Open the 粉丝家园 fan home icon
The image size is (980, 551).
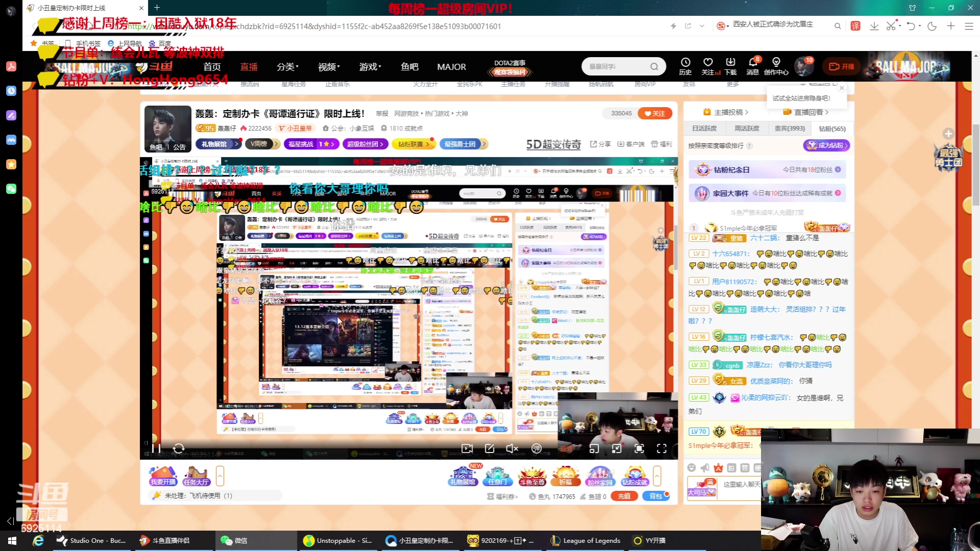(x=600, y=475)
